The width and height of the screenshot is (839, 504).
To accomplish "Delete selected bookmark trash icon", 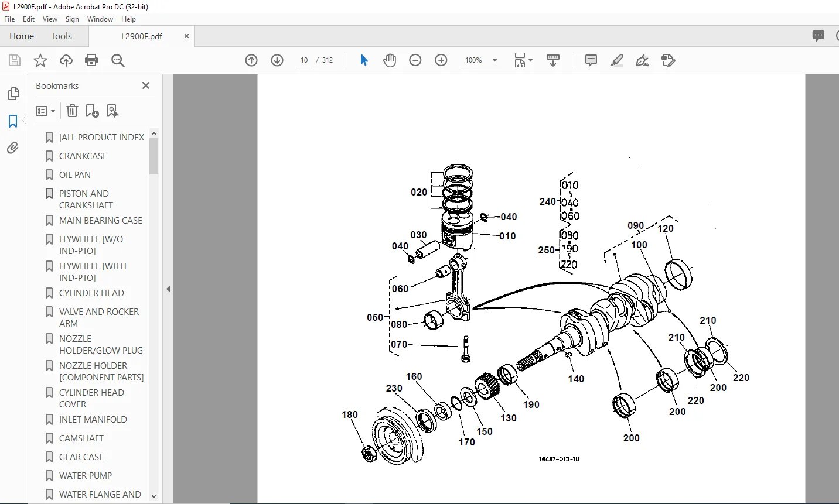I will pos(72,111).
